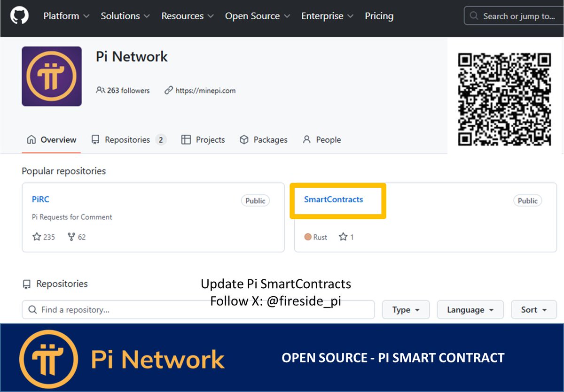564x392 pixels.
Task: Click the GitHub logo in the top bar
Action: click(19, 15)
